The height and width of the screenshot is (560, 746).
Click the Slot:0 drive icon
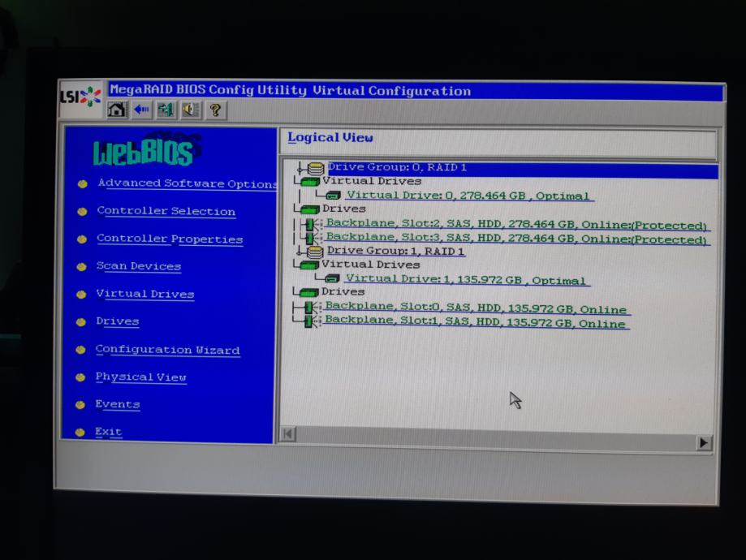[312, 308]
